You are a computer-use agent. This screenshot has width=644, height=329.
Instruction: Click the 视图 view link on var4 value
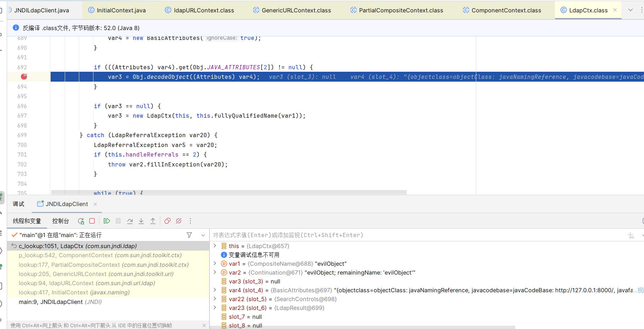click(x=640, y=290)
